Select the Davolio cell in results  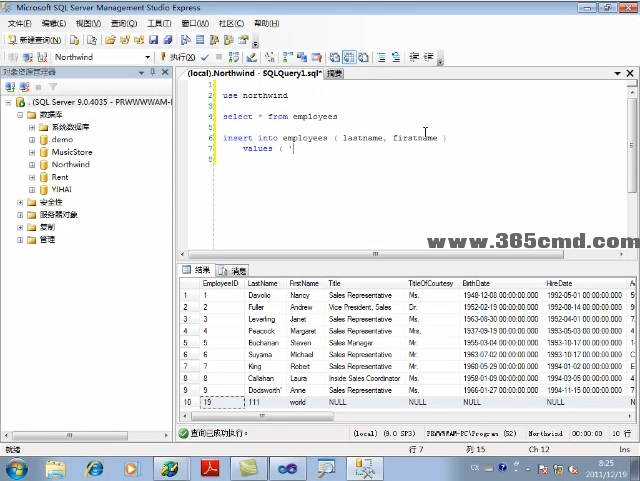(x=264, y=295)
